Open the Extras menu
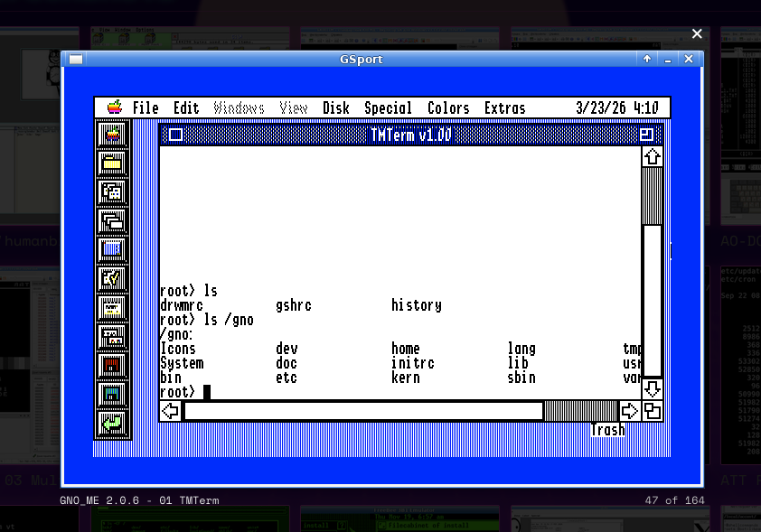 click(504, 107)
